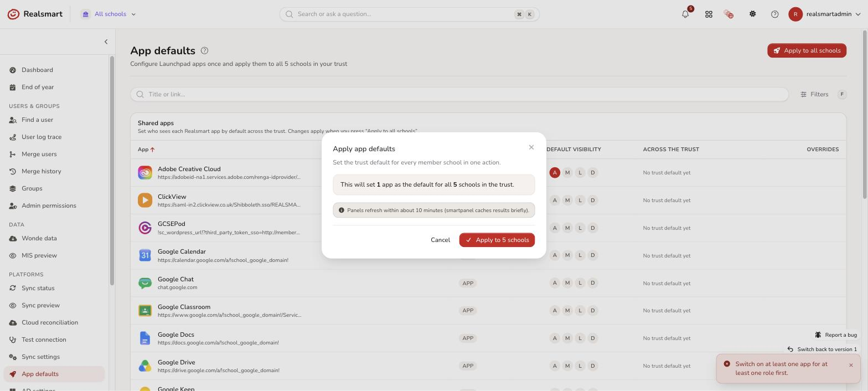868x391 pixels.
Task: Cancel the apply defaults dialog
Action: coord(440,240)
